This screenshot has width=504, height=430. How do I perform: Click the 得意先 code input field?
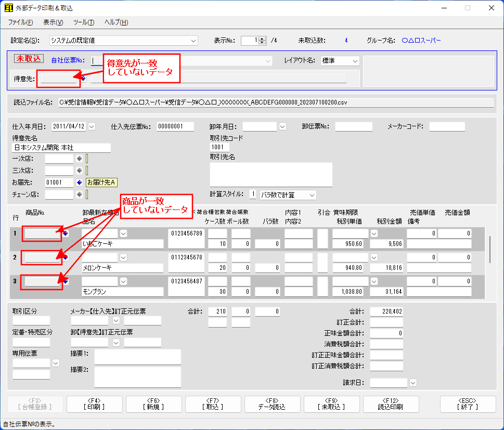pyautogui.click(x=58, y=79)
